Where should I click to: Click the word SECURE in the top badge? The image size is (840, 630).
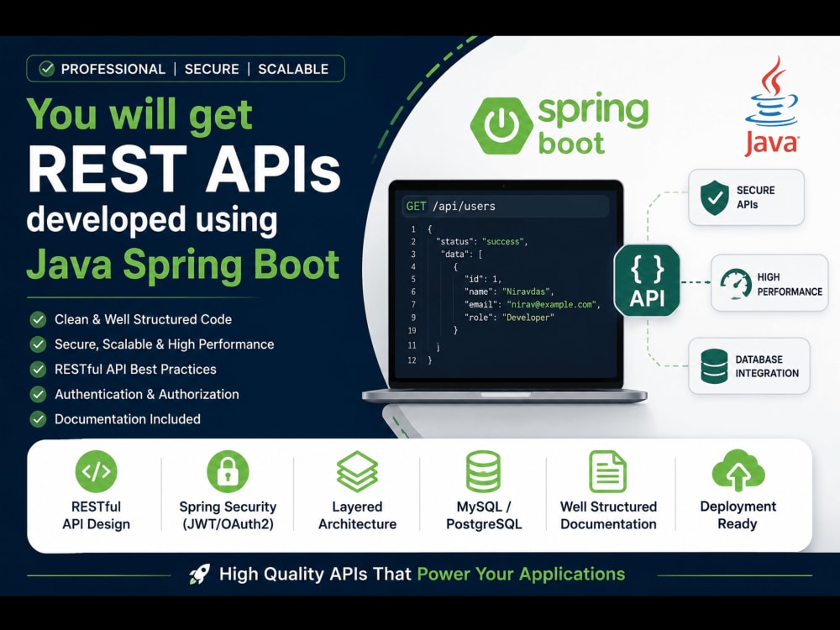(x=212, y=69)
